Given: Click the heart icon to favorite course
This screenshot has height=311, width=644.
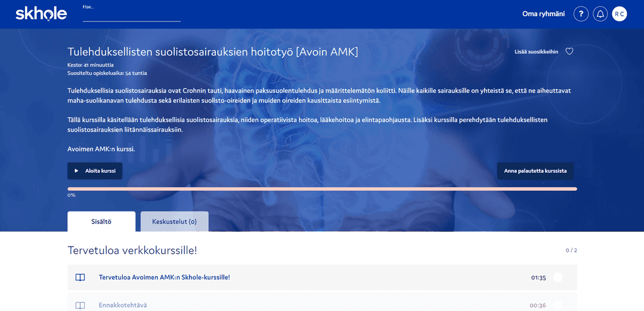Looking at the screenshot, I should coord(569,52).
